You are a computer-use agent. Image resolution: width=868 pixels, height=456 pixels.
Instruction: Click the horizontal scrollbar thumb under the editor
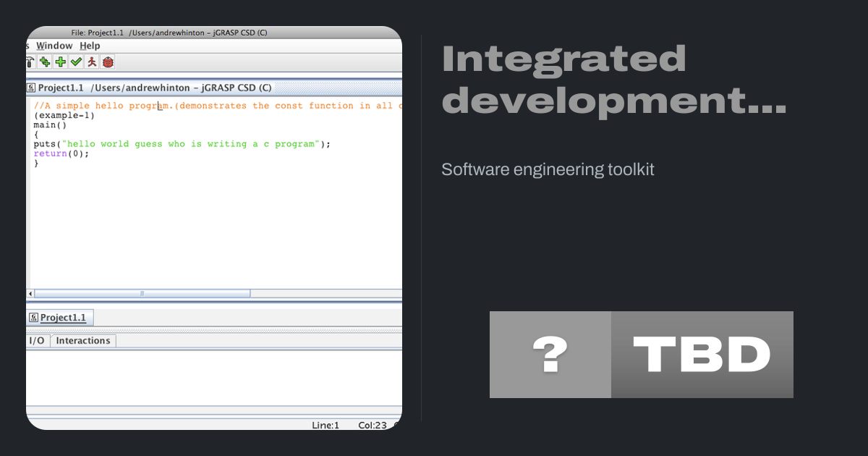coord(142,294)
